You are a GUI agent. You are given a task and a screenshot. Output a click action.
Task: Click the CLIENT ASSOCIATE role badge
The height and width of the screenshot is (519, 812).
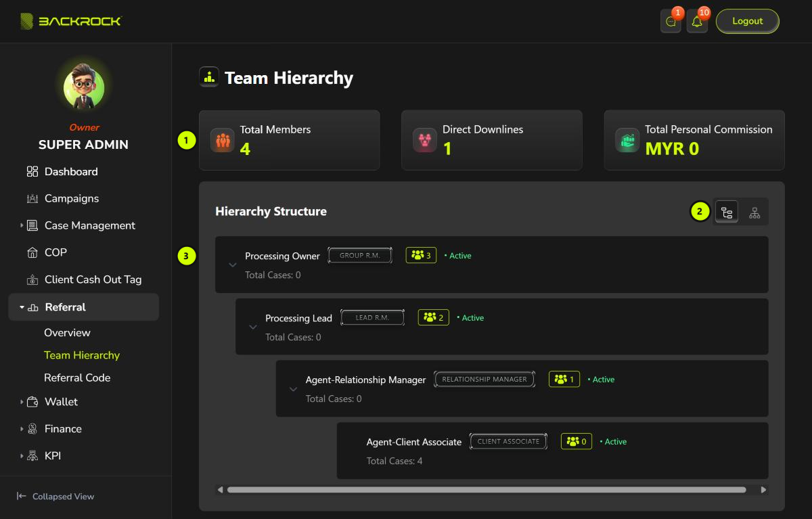click(x=508, y=441)
